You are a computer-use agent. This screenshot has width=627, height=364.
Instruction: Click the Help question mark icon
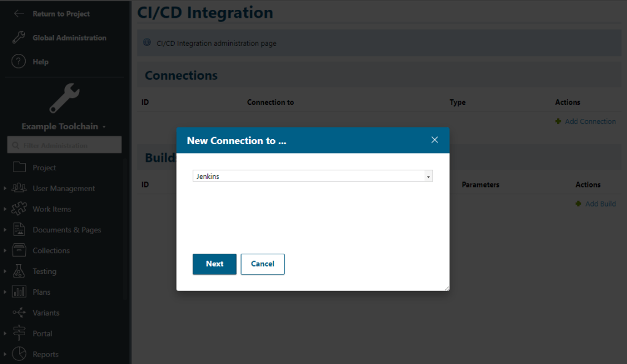coord(19,62)
